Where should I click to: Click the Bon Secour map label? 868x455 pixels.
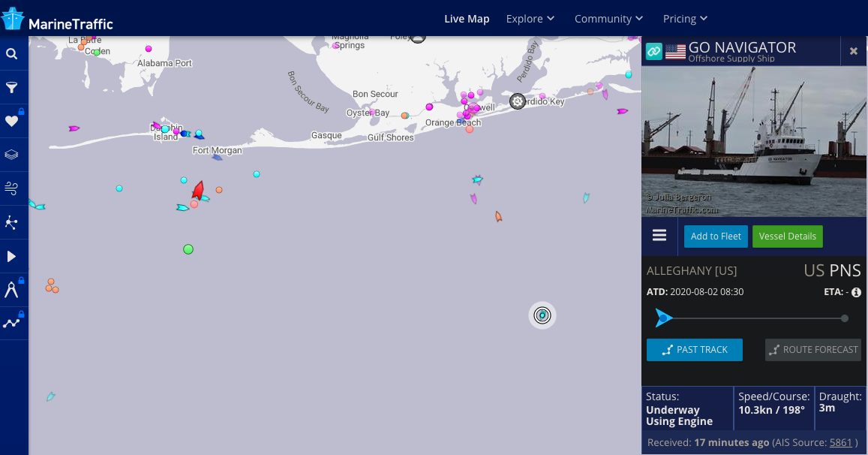(x=375, y=94)
